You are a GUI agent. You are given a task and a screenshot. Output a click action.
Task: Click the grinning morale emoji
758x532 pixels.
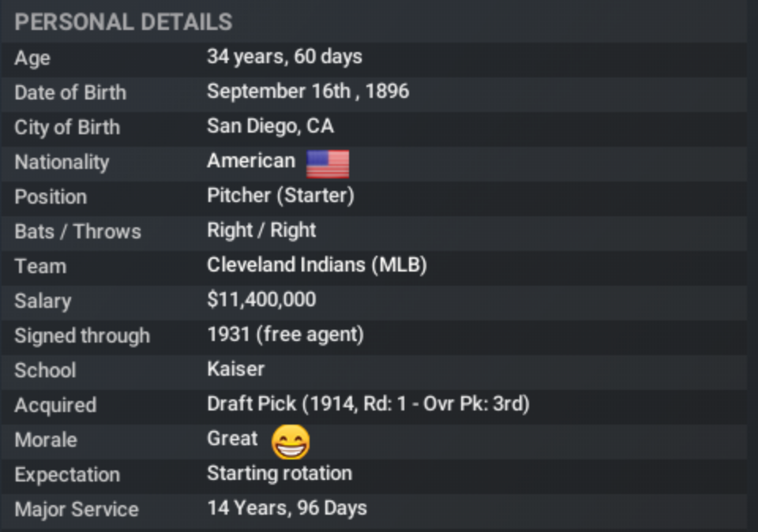pos(291,442)
